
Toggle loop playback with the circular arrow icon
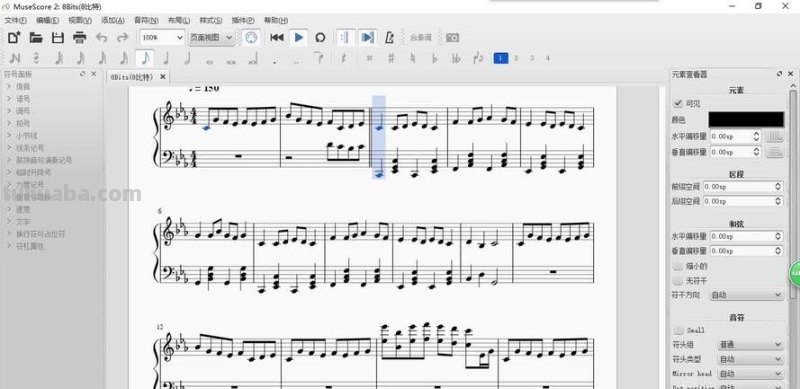(x=320, y=37)
